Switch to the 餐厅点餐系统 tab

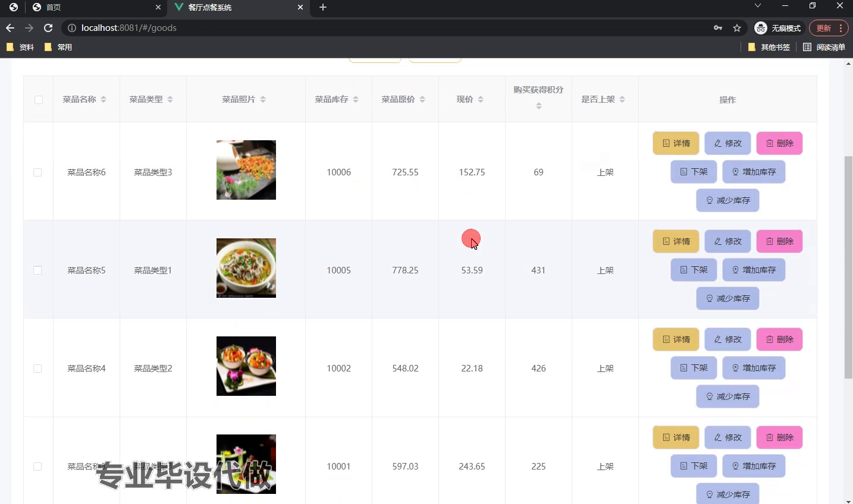click(x=238, y=7)
